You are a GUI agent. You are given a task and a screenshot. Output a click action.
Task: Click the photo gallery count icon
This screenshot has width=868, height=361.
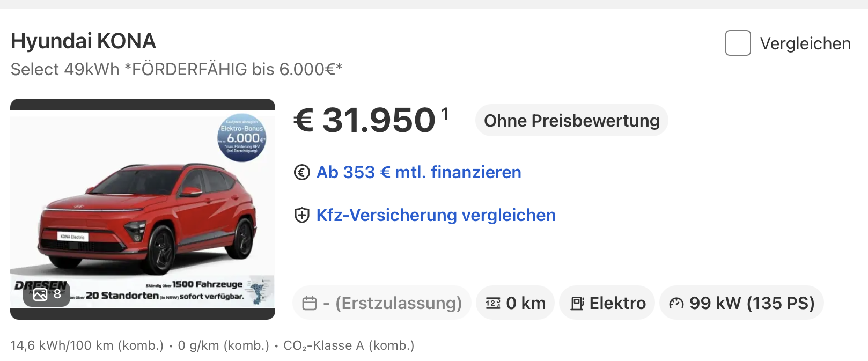[x=41, y=294]
